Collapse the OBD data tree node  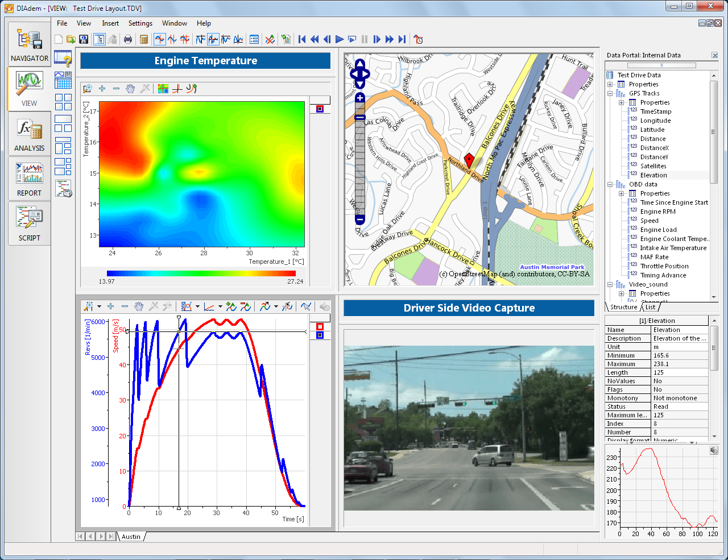[x=610, y=184]
